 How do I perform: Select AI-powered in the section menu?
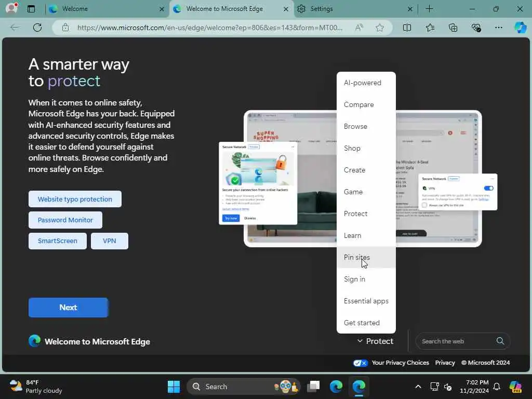(x=366, y=83)
